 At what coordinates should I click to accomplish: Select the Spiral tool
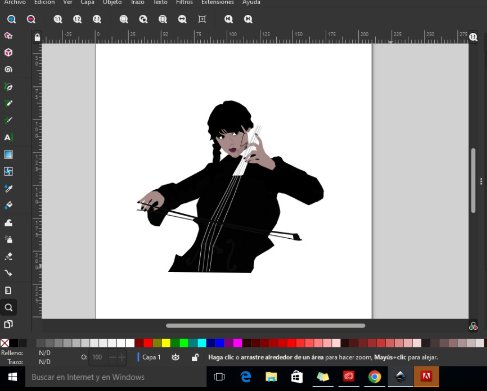(8, 69)
